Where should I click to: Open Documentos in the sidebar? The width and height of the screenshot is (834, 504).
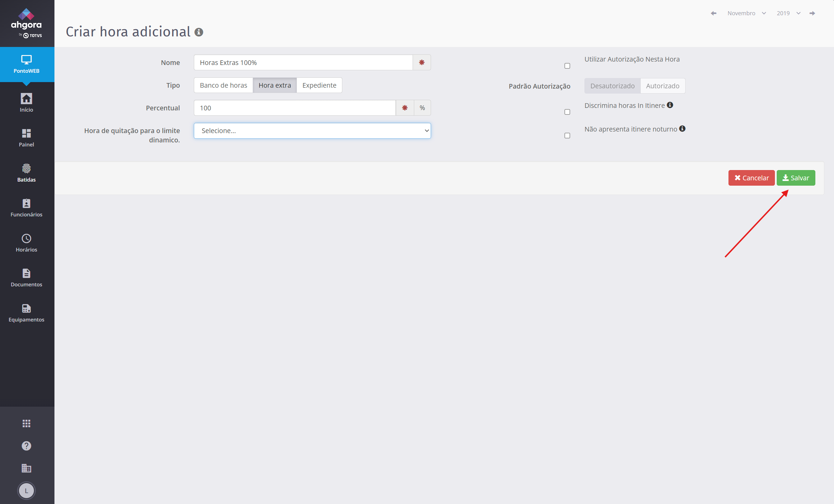click(26, 277)
